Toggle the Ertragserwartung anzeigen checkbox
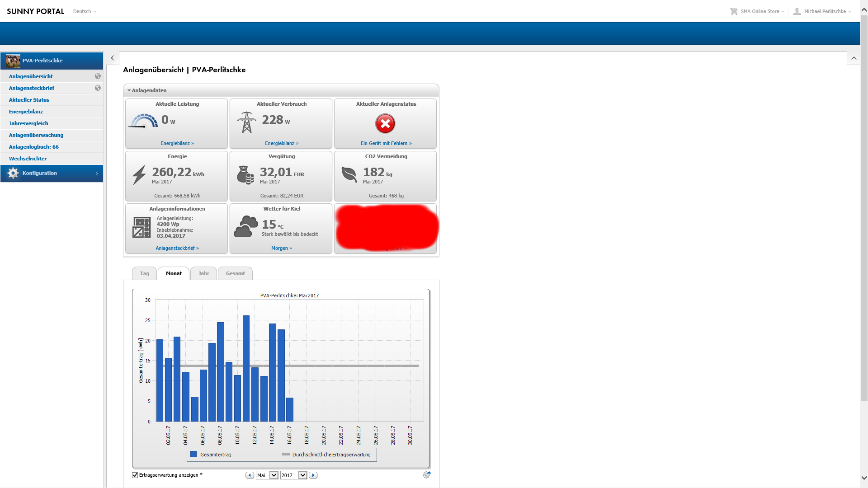 pos(135,475)
